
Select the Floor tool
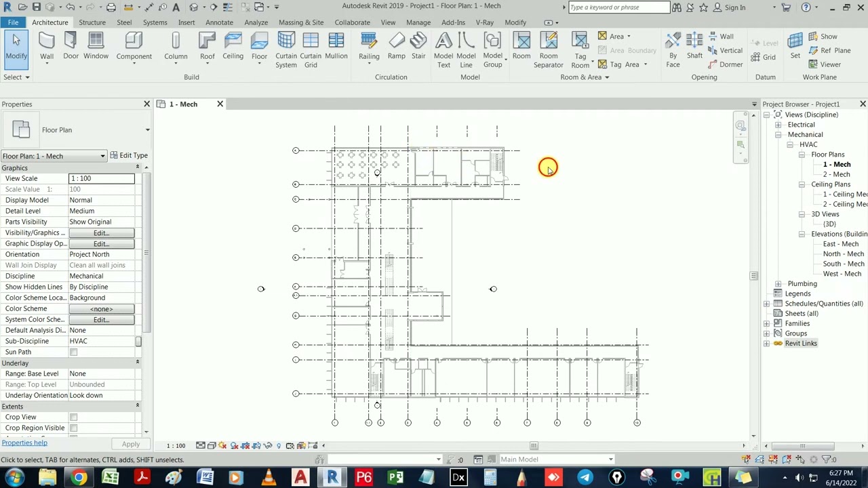click(x=259, y=47)
